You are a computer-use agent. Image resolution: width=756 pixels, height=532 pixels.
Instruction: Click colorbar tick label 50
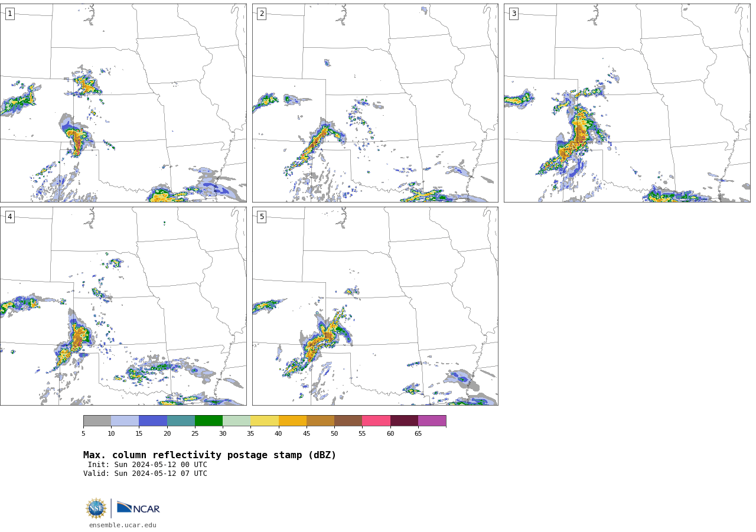334,434
